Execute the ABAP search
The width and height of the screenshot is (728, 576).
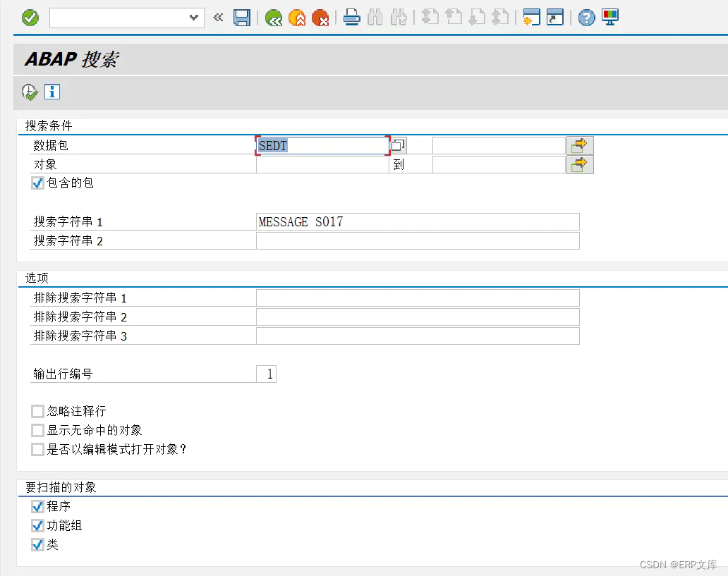30,92
